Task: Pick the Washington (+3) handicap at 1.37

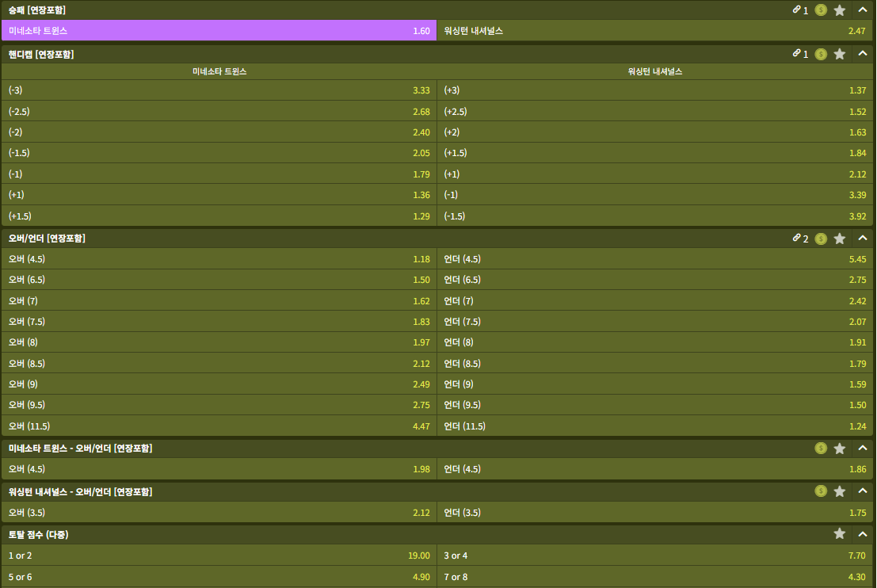Action: coord(655,90)
